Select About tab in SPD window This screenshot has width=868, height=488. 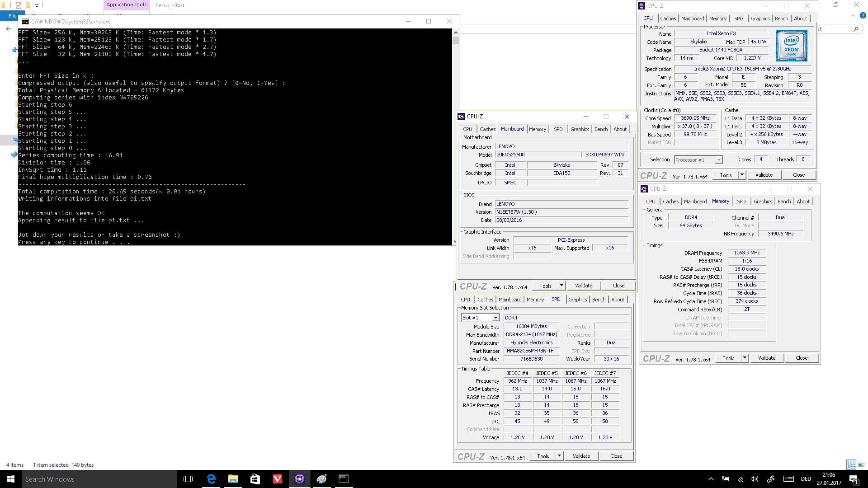coord(618,300)
